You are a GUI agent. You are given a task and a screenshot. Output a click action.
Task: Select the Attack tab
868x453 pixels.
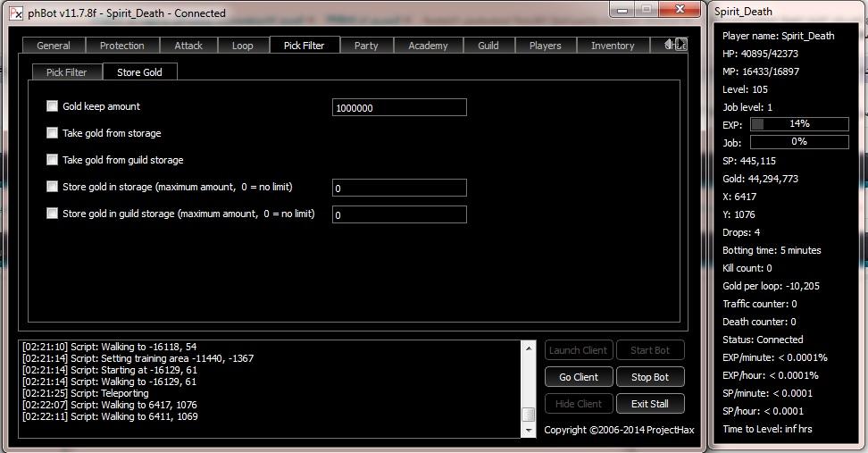(x=188, y=46)
